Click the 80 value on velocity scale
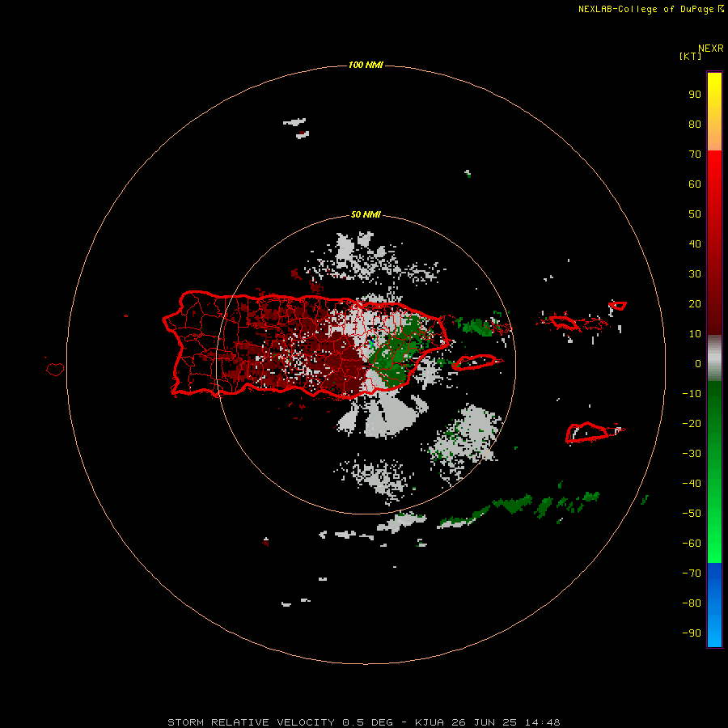Screen dimensions: 728x728 [x=695, y=125]
